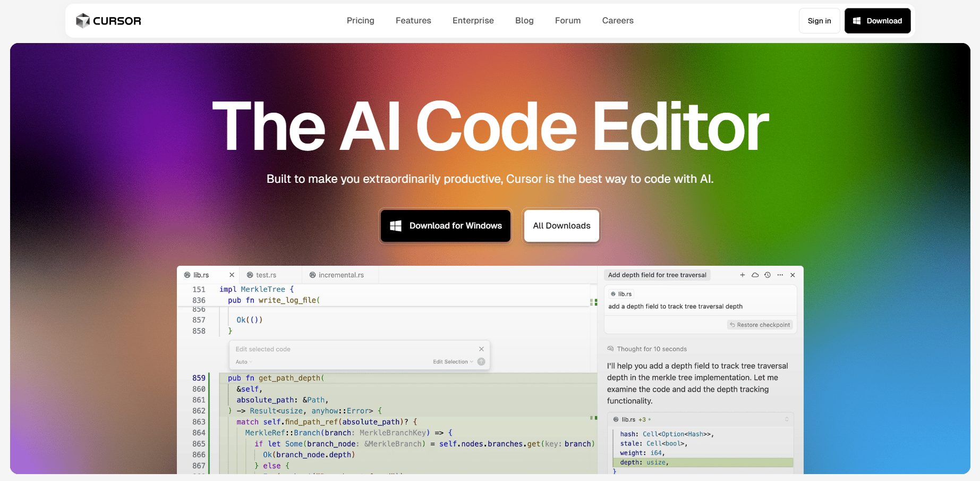Click the 'Ok(())' code line

[250, 320]
